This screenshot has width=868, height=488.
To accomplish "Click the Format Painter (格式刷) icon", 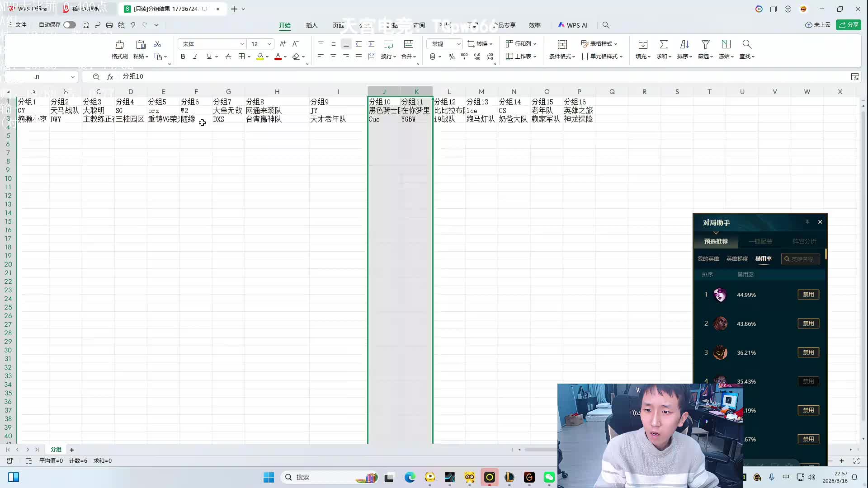I will (119, 45).
